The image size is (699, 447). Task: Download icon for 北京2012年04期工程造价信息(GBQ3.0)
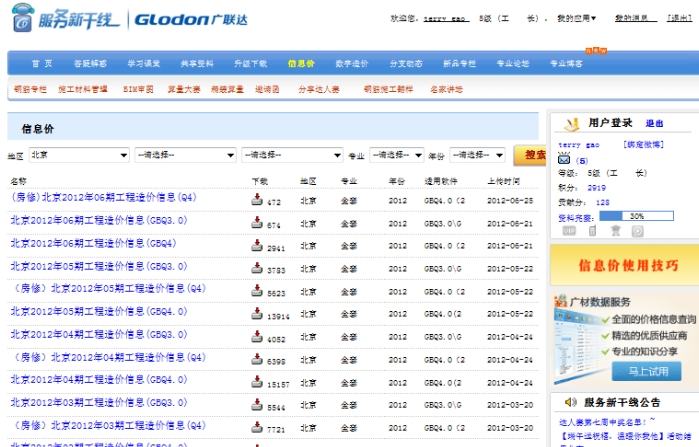(x=257, y=336)
